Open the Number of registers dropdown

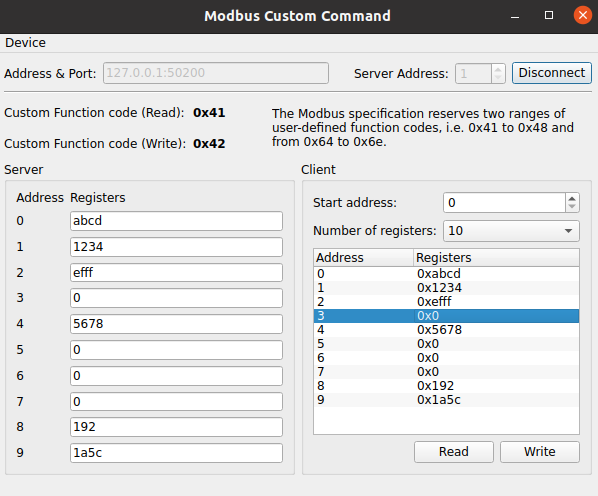tap(511, 231)
